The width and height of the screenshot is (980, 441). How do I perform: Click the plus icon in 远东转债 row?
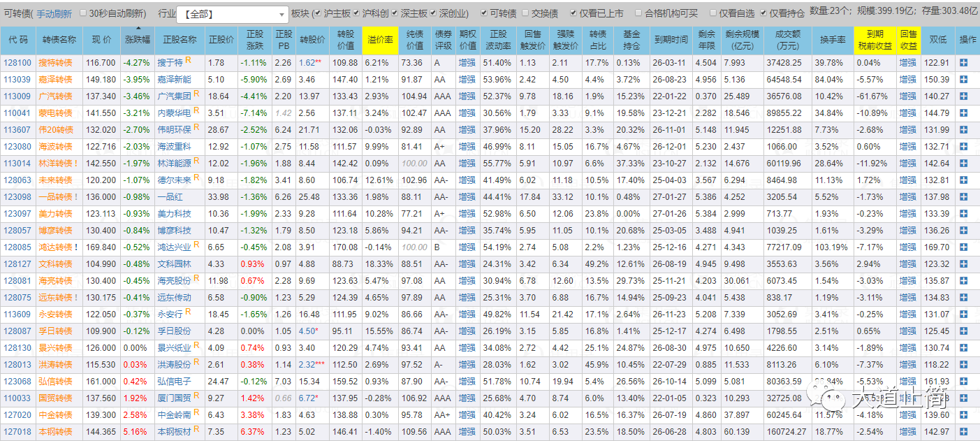(x=964, y=298)
